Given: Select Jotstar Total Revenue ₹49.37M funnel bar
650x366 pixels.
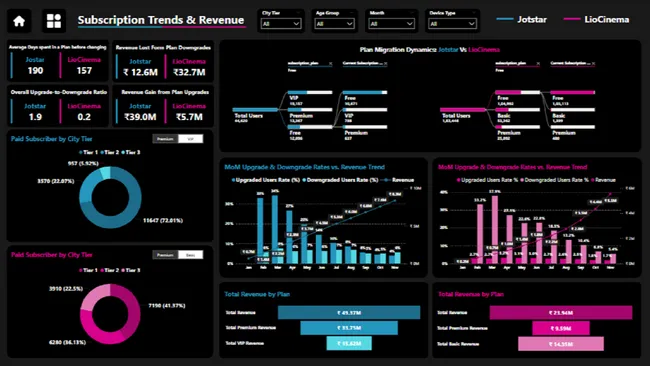Looking at the screenshot, I should click(349, 313).
